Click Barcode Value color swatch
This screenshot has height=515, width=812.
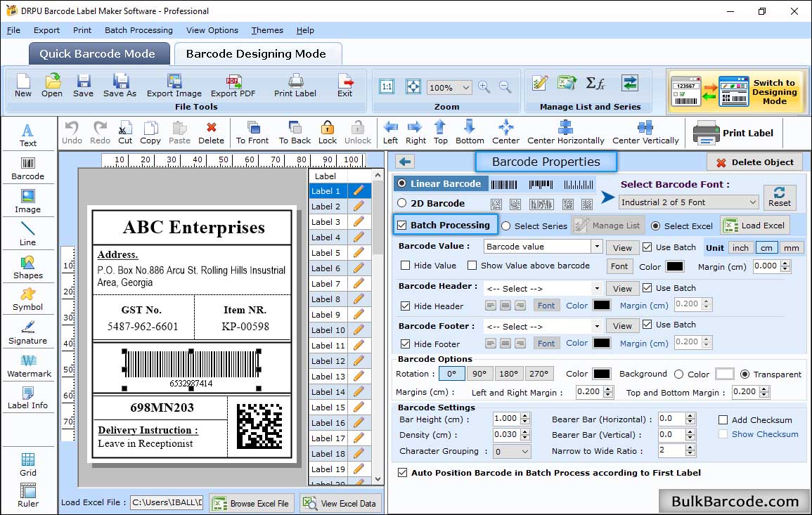(x=674, y=266)
